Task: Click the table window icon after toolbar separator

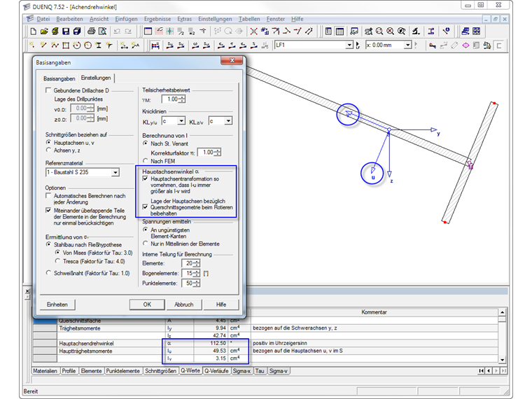Action: (148, 31)
